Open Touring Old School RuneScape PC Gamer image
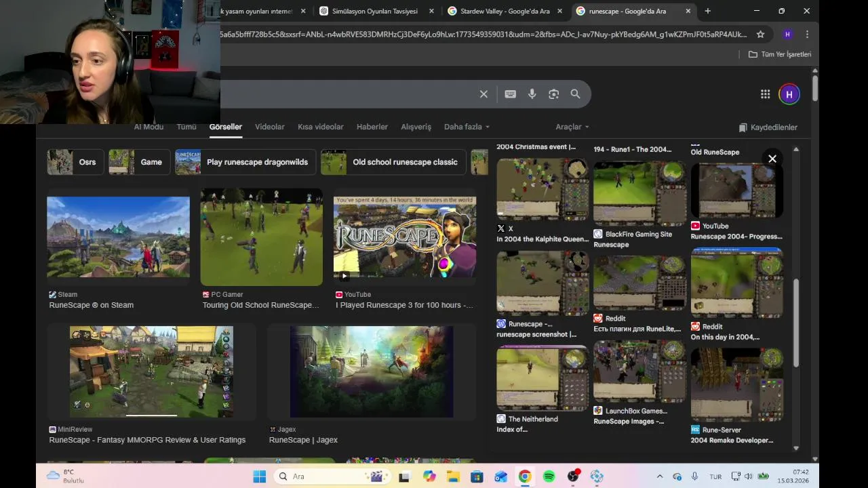The width and height of the screenshot is (868, 488). (x=261, y=237)
